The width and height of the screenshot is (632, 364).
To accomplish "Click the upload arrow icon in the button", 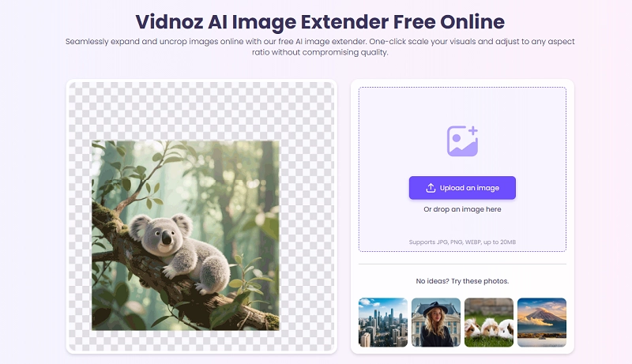I will pyautogui.click(x=431, y=188).
